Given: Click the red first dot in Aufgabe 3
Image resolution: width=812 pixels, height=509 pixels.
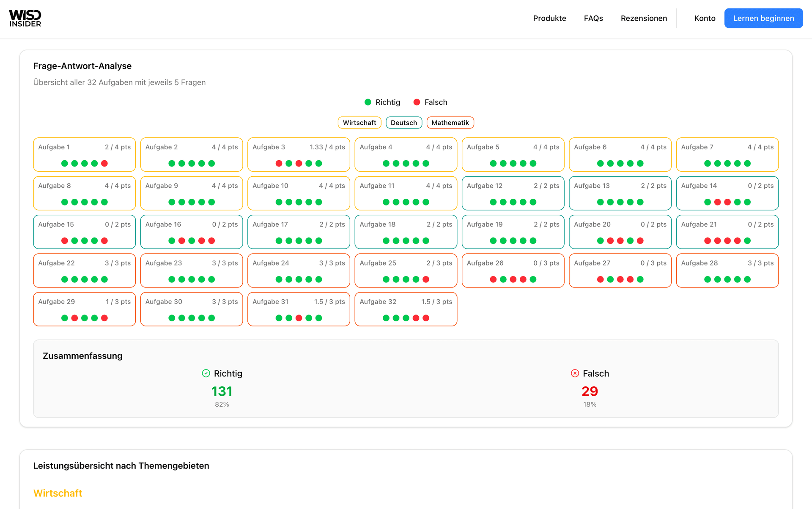Looking at the screenshot, I should click(x=279, y=163).
